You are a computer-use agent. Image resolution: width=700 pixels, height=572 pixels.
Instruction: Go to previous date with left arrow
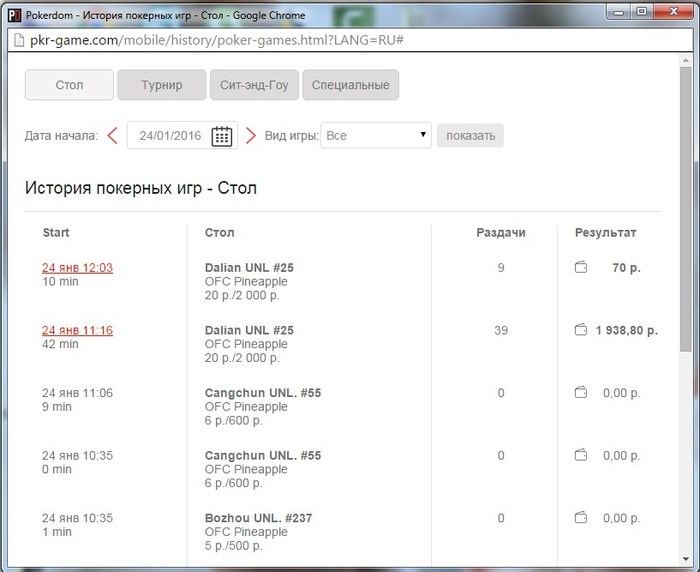pyautogui.click(x=112, y=136)
